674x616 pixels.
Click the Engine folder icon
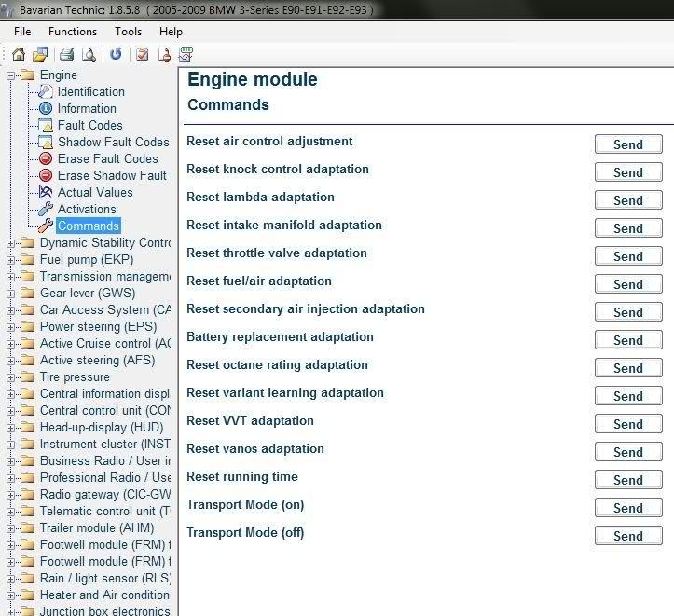coord(28,75)
